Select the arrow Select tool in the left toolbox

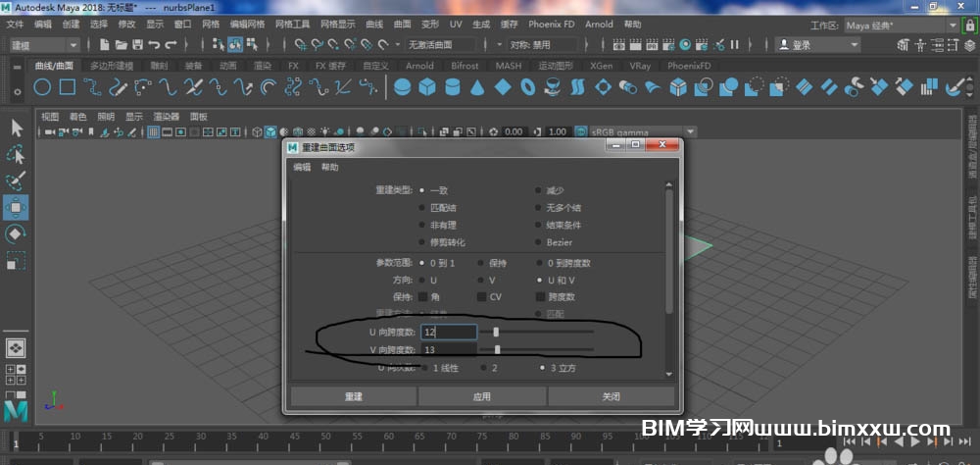(x=17, y=128)
